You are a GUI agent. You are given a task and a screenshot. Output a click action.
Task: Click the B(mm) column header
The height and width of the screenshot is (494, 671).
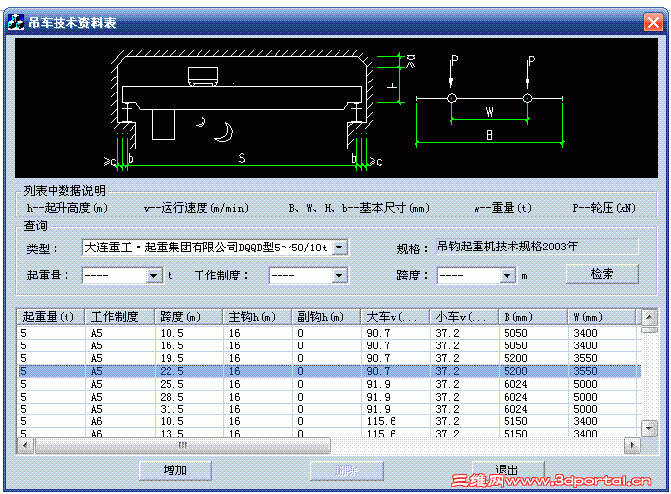[533, 317]
